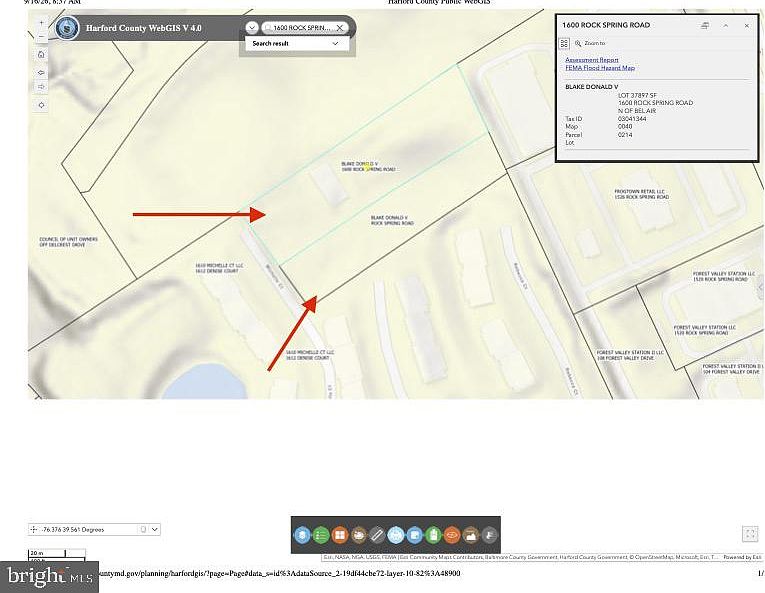Find my location with the locate button
Viewport: 765px width, 593px height.
[41, 105]
